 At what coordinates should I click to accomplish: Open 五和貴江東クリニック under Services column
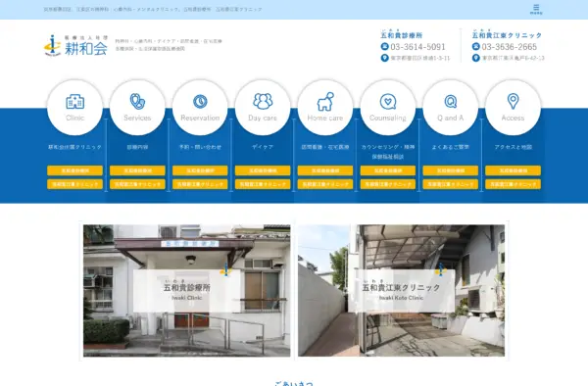tap(137, 184)
